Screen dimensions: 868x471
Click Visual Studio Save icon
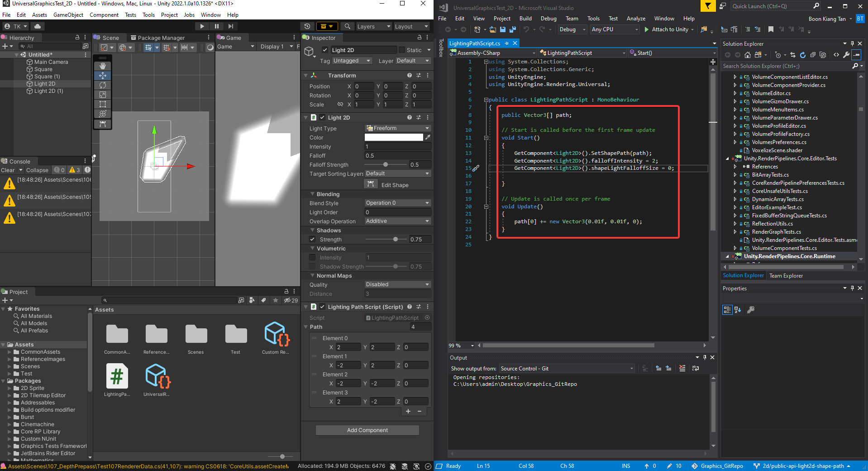(502, 29)
